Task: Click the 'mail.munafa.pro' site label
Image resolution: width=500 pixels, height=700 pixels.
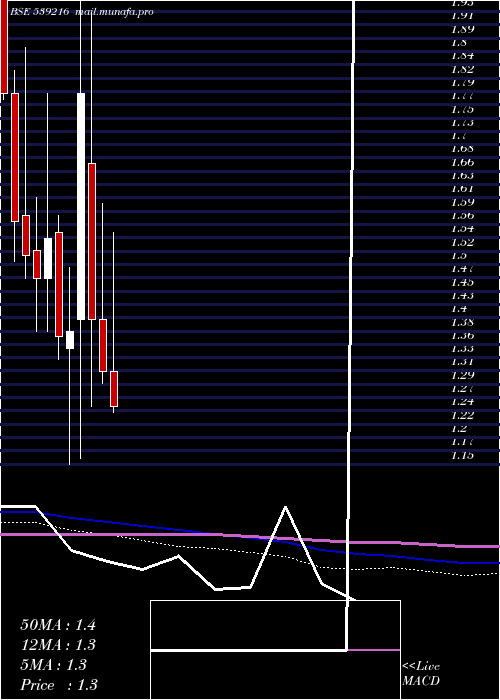Action: point(114,12)
